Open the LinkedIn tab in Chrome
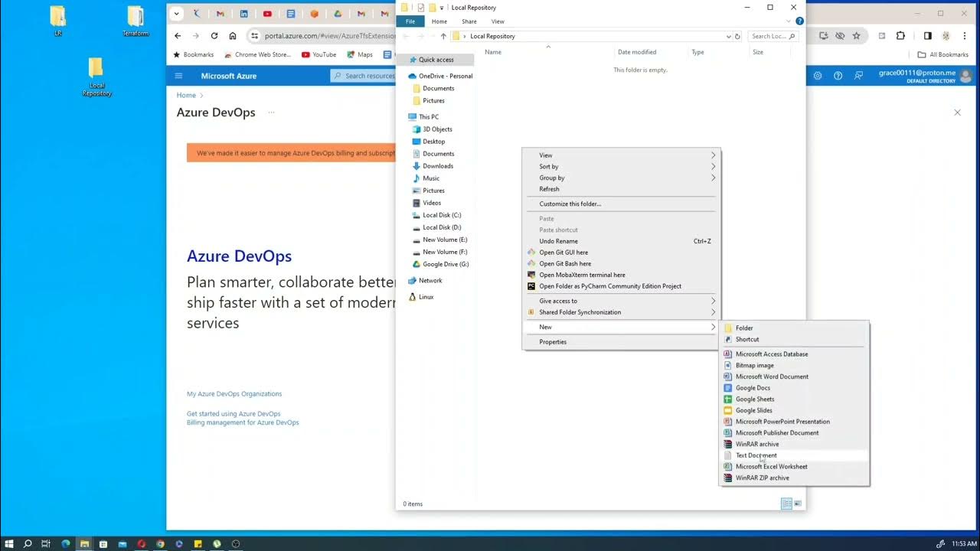This screenshot has width=980, height=551. coord(243,14)
